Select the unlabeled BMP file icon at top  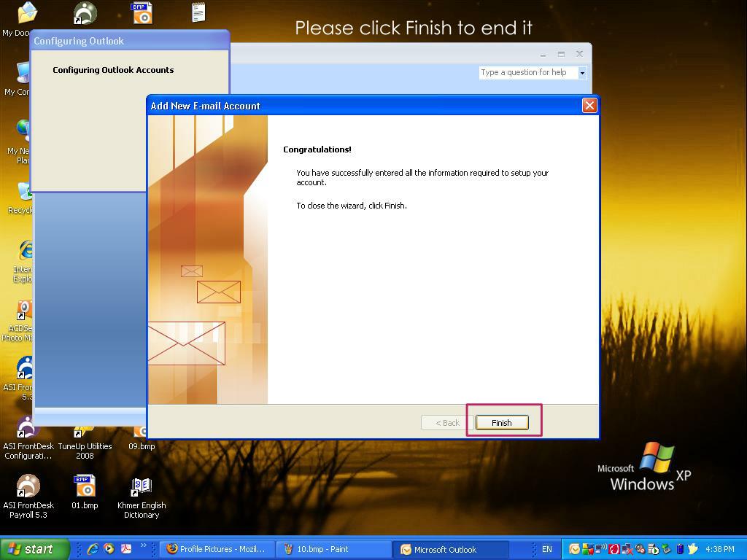tap(142, 13)
